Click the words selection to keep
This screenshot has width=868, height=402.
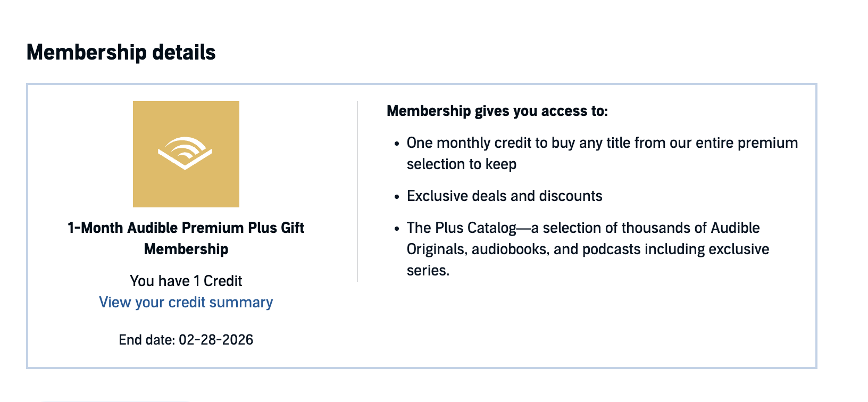(461, 164)
